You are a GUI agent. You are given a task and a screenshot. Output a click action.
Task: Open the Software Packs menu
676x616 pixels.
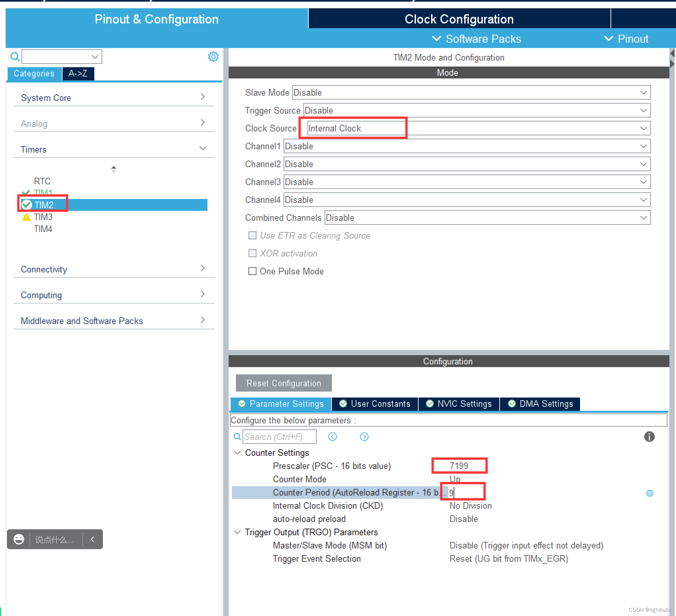pyautogui.click(x=476, y=39)
